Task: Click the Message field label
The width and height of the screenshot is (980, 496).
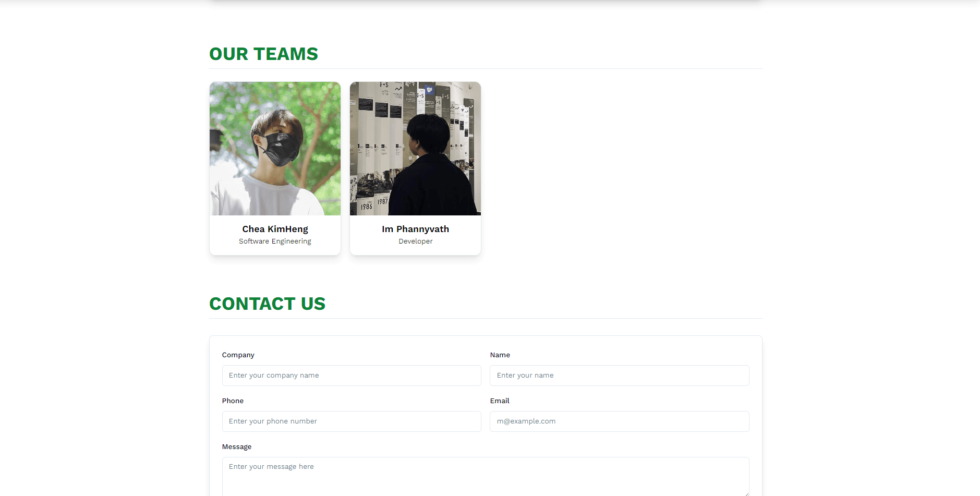Action: click(237, 446)
